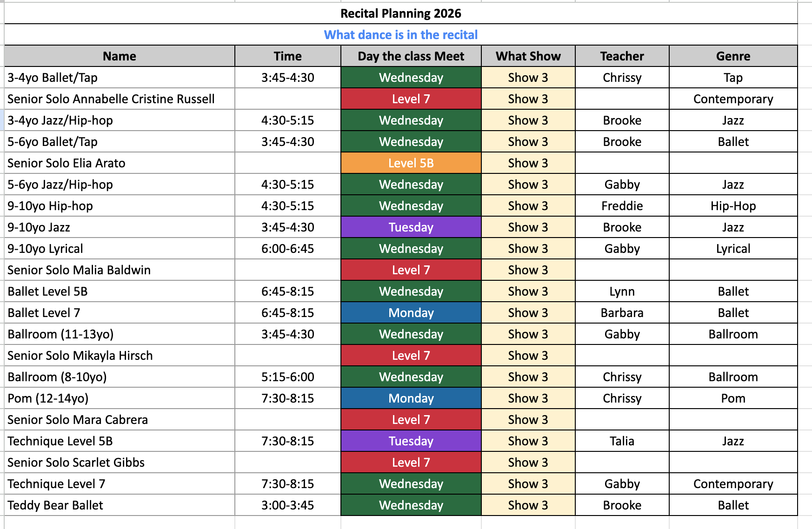Click the Talia teacher cell

click(622, 441)
